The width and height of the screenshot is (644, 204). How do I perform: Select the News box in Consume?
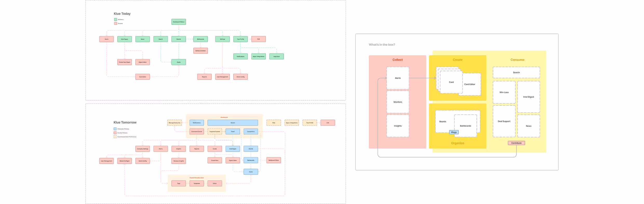coord(529,126)
